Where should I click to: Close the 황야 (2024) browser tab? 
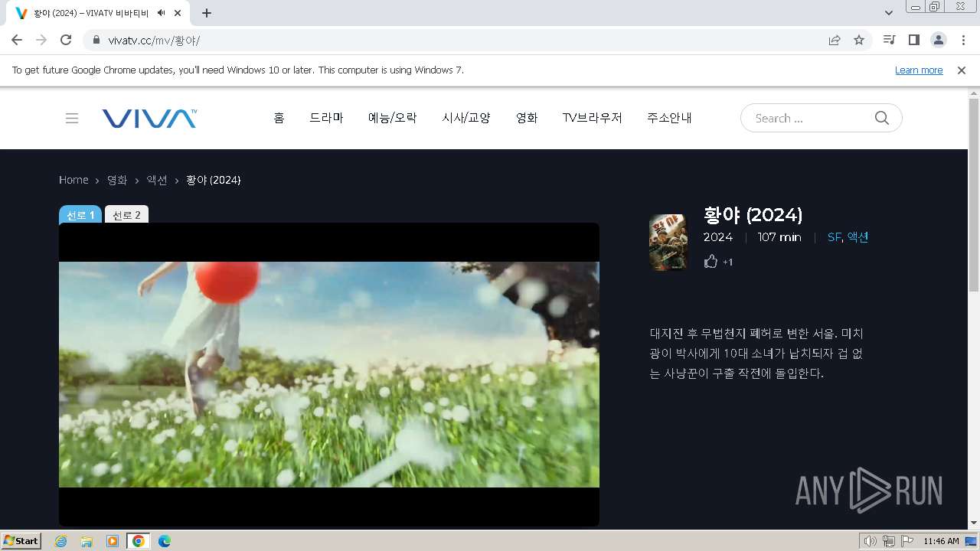178,13
